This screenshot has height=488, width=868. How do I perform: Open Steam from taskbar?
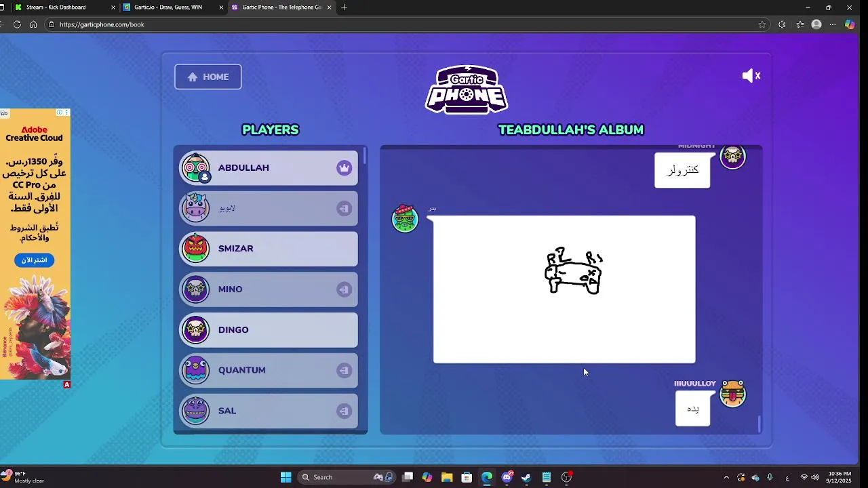[526, 477]
